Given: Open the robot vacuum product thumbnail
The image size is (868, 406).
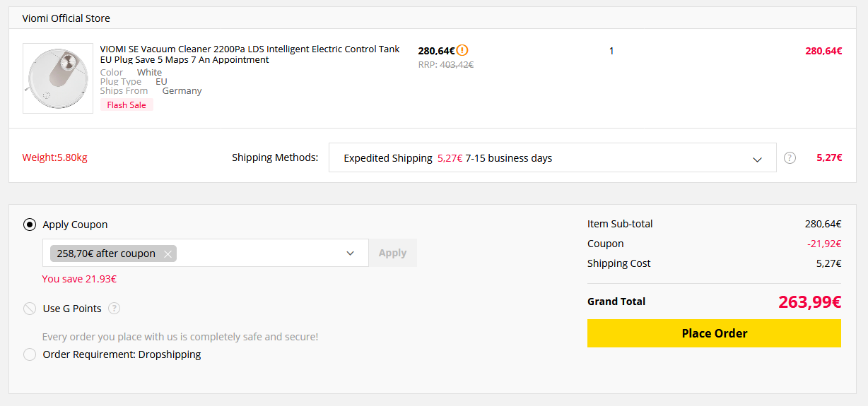Looking at the screenshot, I should tap(58, 78).
